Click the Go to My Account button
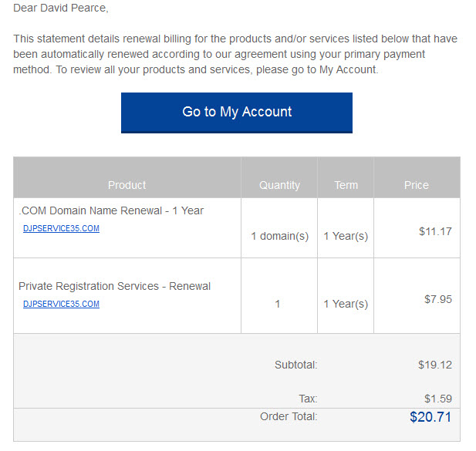 [x=237, y=113]
